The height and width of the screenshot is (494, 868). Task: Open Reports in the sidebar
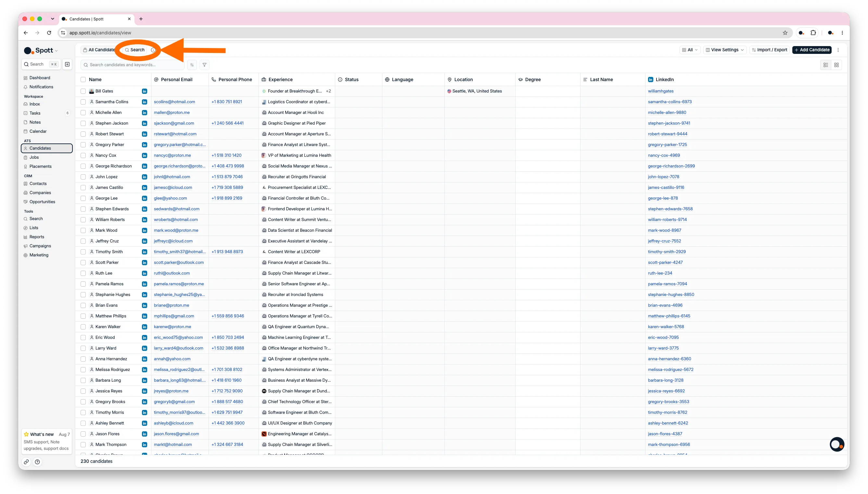click(x=37, y=237)
